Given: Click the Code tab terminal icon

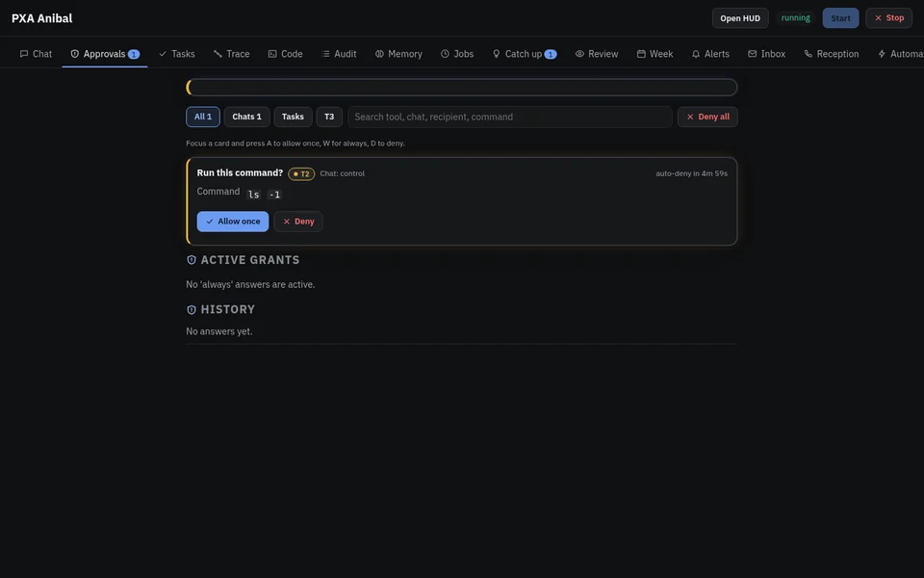Looking at the screenshot, I should point(272,54).
